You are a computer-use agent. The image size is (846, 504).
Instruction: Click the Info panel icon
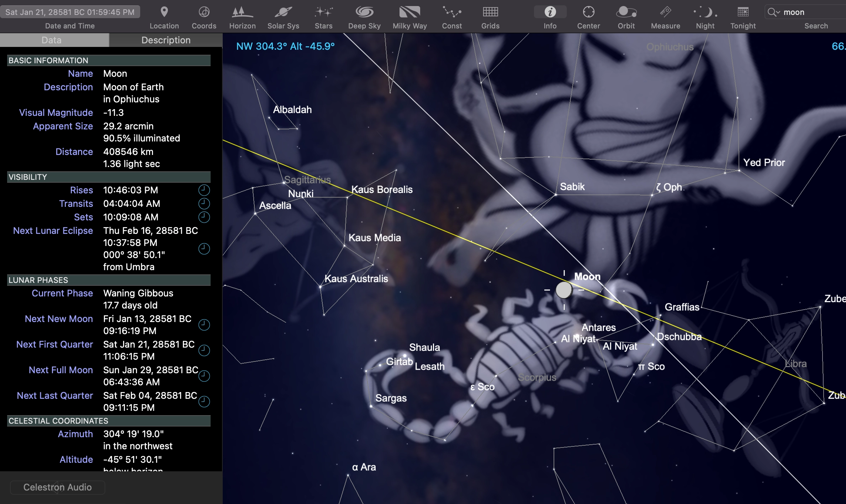pyautogui.click(x=550, y=12)
